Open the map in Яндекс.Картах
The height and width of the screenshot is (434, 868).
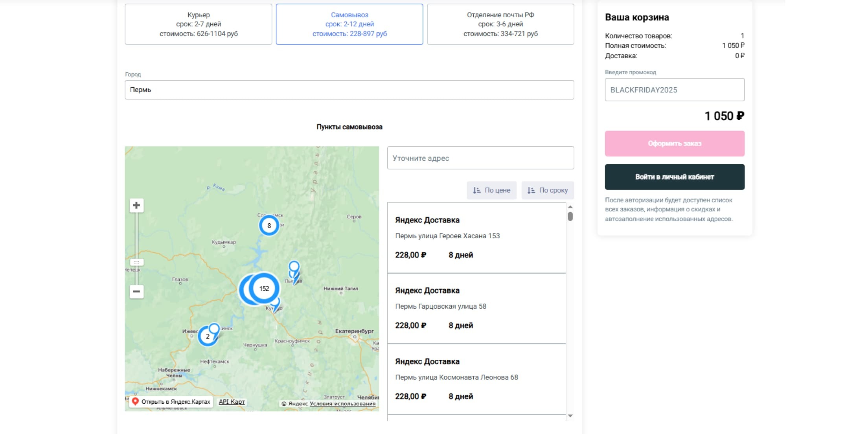pos(171,402)
